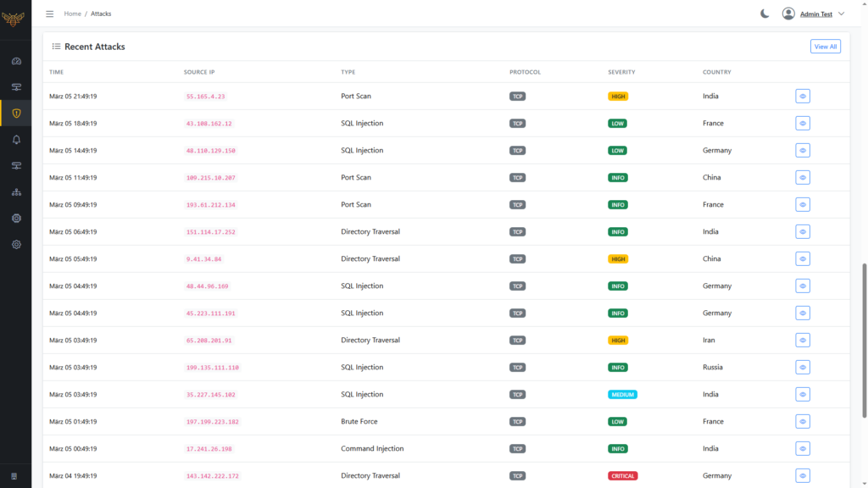
Task: Open the dashboard speedometer icon in sidebar
Action: [15, 61]
